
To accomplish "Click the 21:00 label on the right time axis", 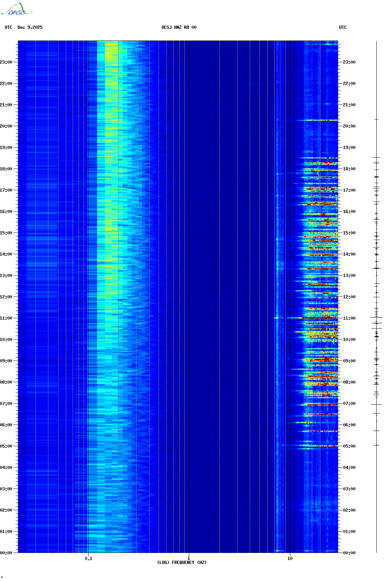I will click(349, 105).
